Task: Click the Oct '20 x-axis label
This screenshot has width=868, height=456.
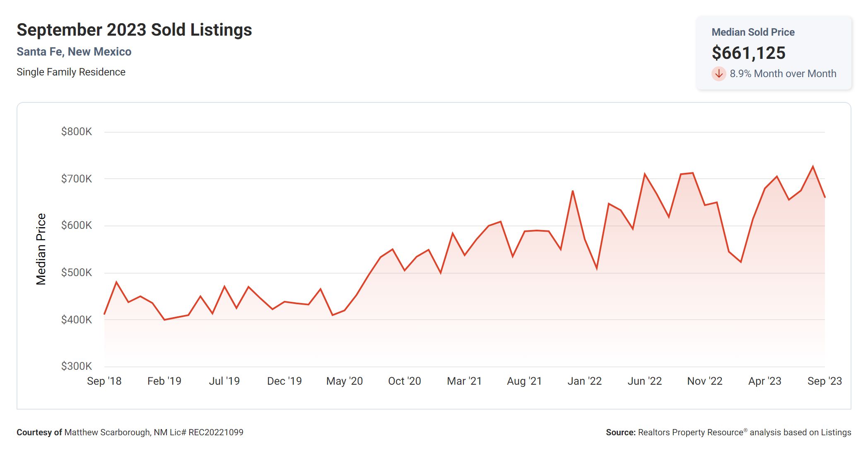Action: click(x=405, y=381)
